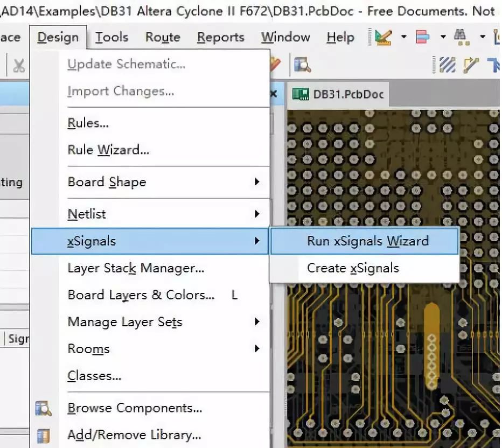This screenshot has height=448, width=502.
Task: Select Rule Wizard... menu entry
Action: point(150,150)
